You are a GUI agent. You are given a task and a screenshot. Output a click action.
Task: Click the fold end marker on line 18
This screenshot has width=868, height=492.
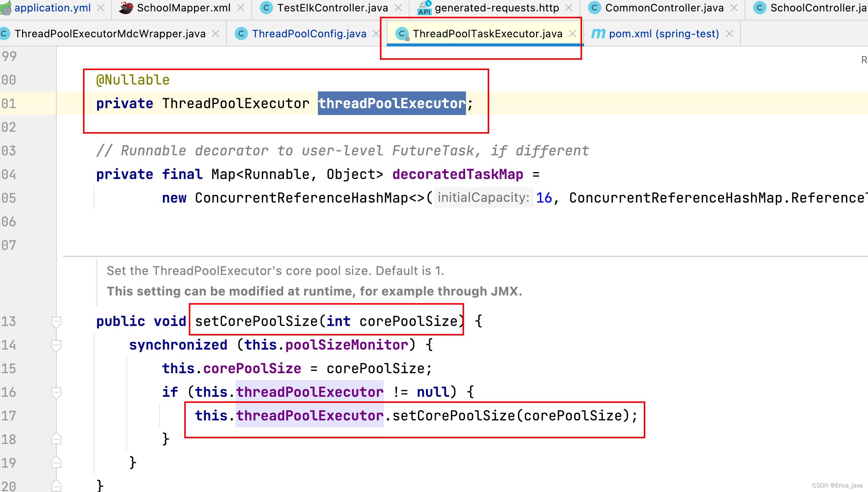(x=56, y=439)
